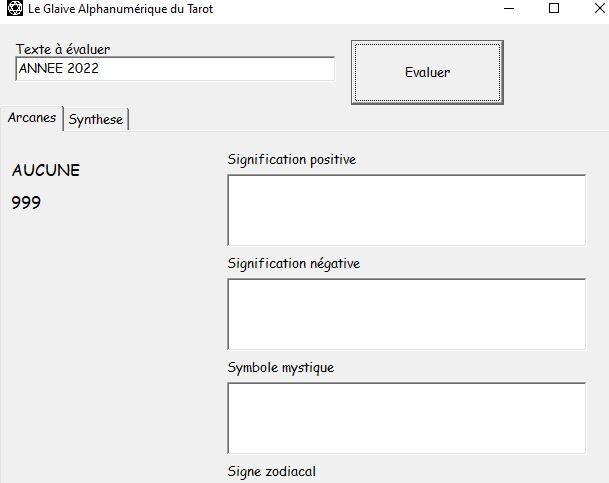Switch to the Synthese tab
The width and height of the screenshot is (609, 483).
coord(96,119)
